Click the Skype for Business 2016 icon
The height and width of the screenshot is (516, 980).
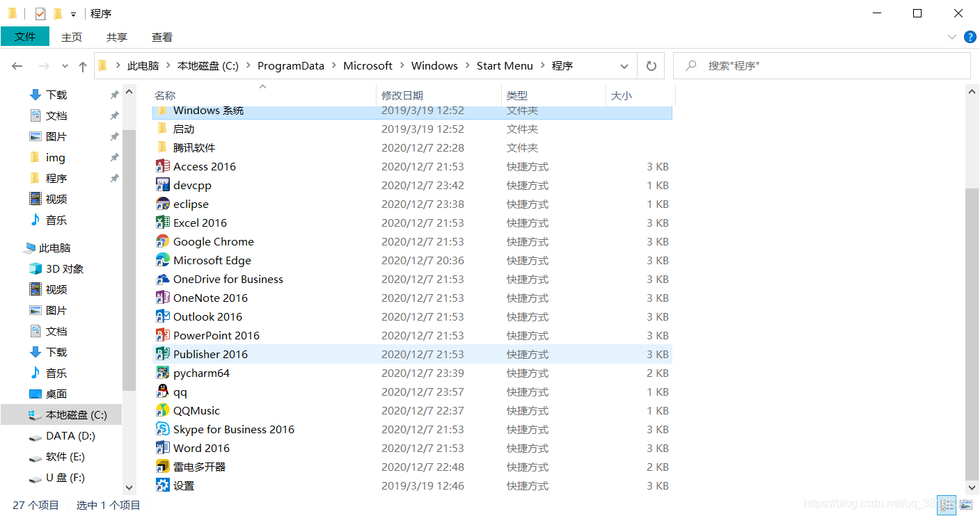[163, 429]
